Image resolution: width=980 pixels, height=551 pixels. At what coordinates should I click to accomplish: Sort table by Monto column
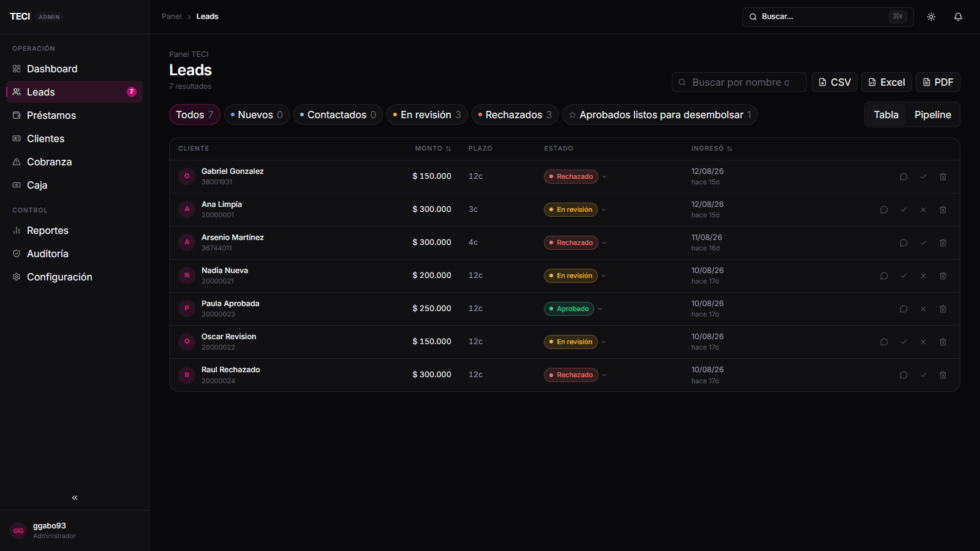click(433, 149)
